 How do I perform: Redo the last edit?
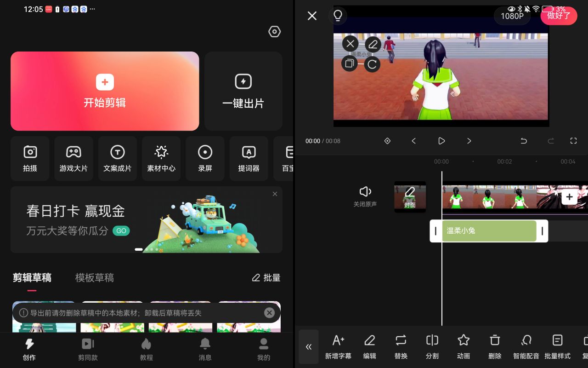[551, 141]
